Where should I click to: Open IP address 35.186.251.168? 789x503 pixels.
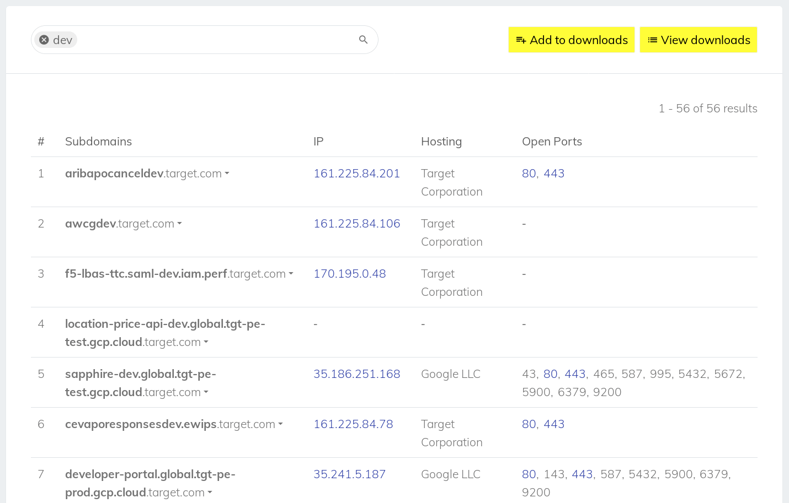coord(357,374)
